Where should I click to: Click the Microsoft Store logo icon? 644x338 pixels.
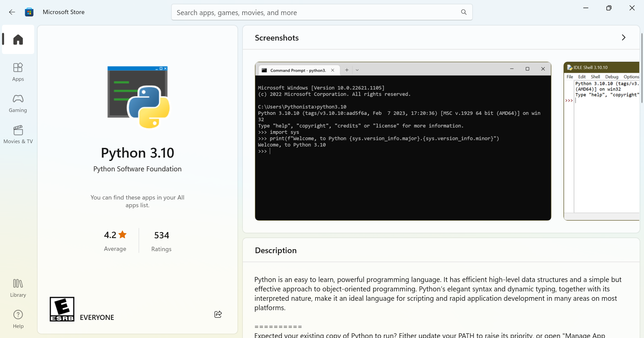click(29, 12)
